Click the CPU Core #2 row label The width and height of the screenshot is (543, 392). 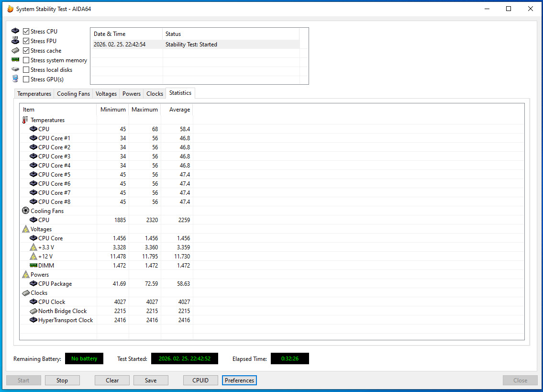click(x=55, y=147)
